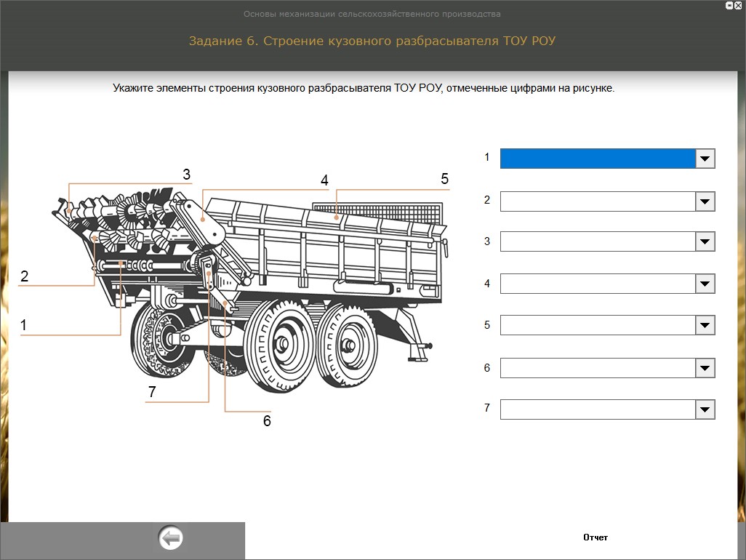This screenshot has height=560, width=746.
Task: Minimize the window using top-right icon
Action: click(x=729, y=5)
